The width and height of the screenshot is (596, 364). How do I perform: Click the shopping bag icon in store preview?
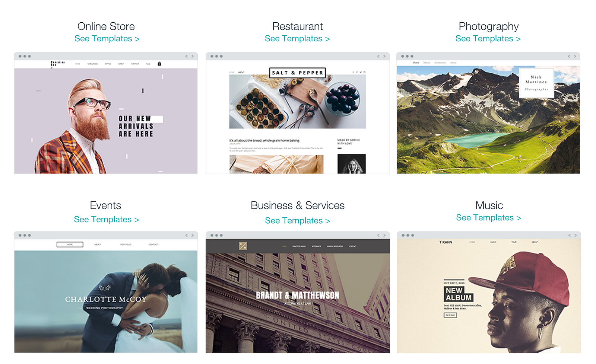[x=159, y=64]
